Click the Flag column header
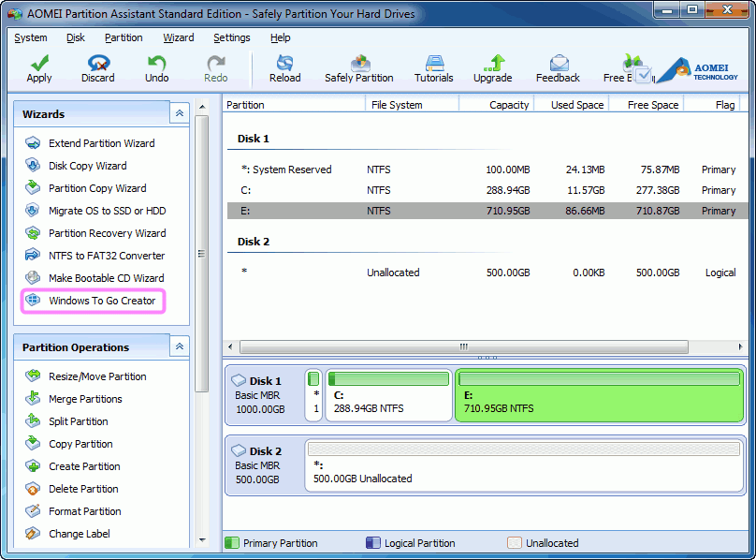This screenshot has height=560, width=756. (712, 105)
